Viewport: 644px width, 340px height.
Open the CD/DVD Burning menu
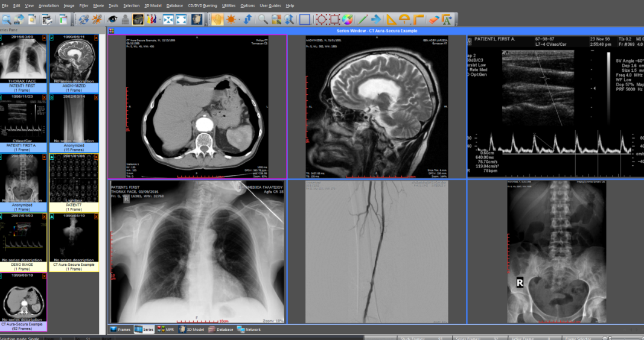coord(202,6)
